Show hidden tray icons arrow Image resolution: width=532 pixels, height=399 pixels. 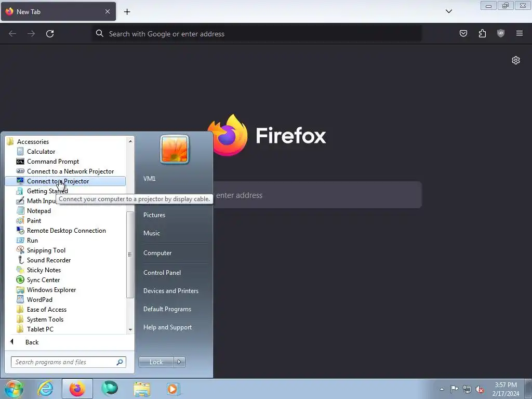(442, 389)
